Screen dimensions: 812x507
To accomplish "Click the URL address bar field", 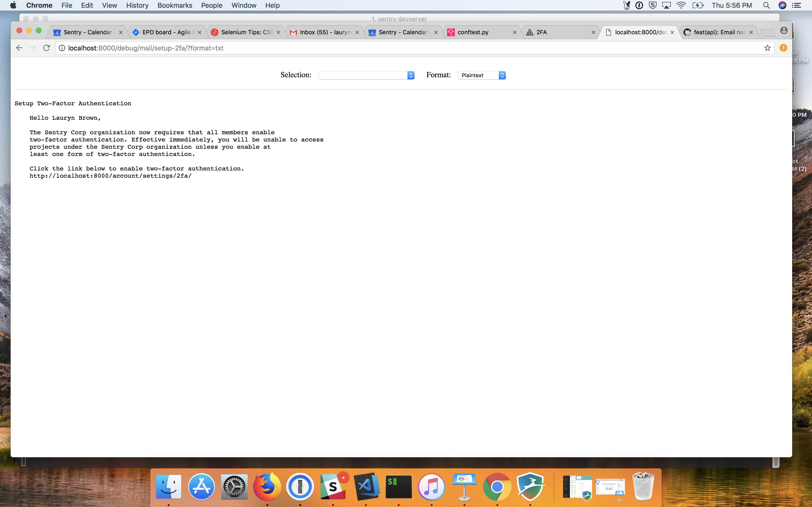I will click(x=403, y=48).
